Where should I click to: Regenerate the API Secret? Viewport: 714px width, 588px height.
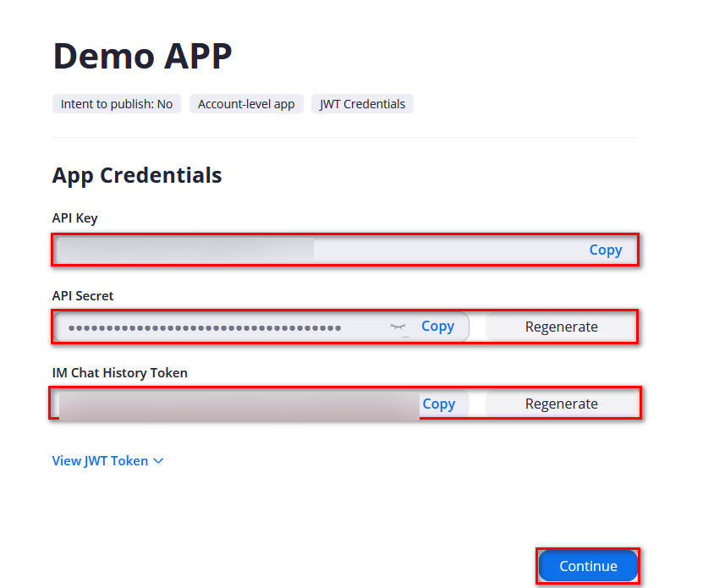561,327
